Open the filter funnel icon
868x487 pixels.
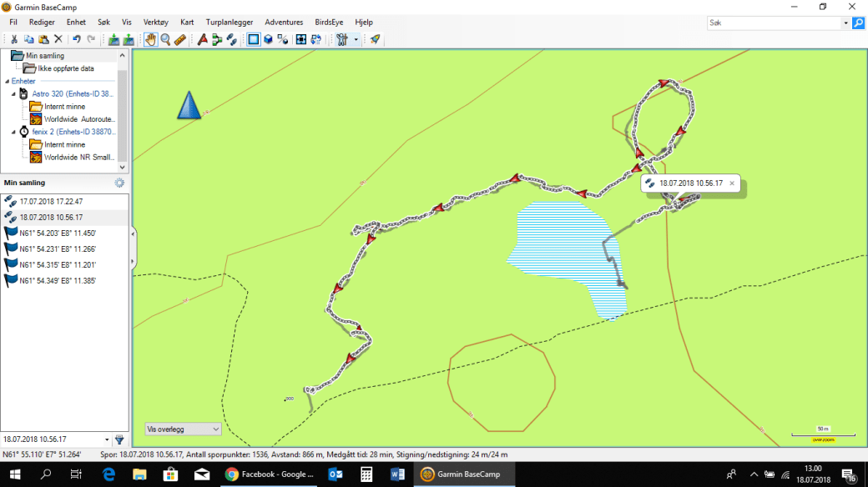(x=119, y=439)
